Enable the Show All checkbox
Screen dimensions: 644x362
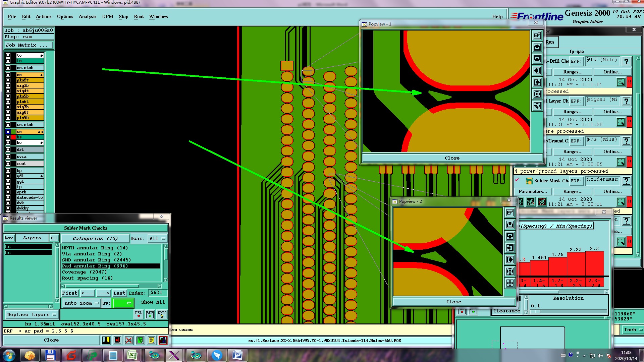pyautogui.click(x=138, y=302)
